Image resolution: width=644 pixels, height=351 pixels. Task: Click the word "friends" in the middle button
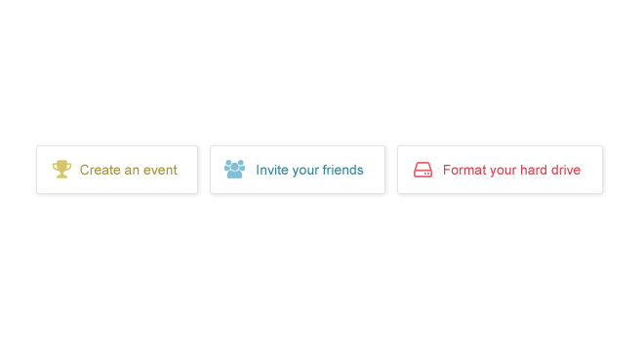342,170
